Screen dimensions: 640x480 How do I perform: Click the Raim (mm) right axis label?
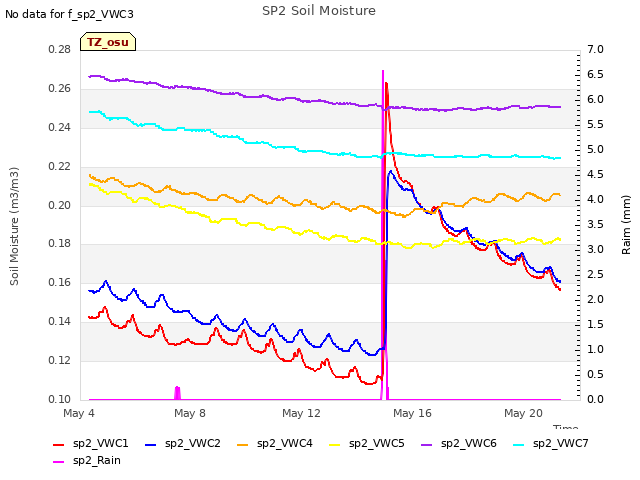tap(626, 225)
